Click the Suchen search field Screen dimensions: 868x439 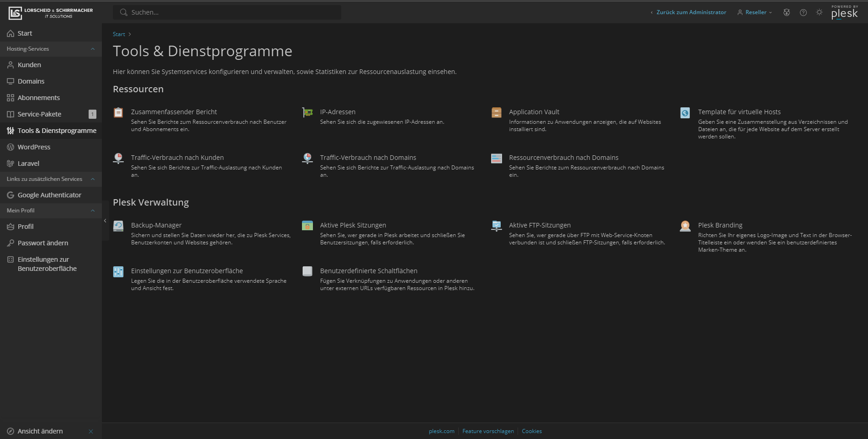pyautogui.click(x=227, y=12)
